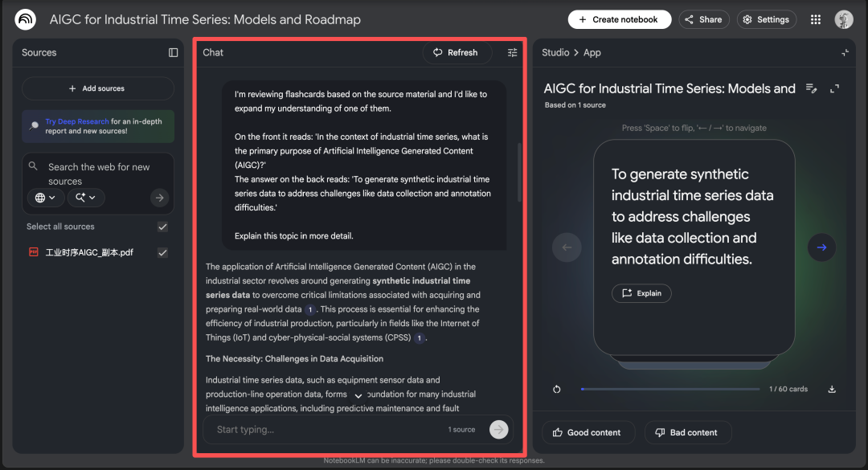Open the research mode dropdown
This screenshot has width=868, height=470.
(86, 198)
